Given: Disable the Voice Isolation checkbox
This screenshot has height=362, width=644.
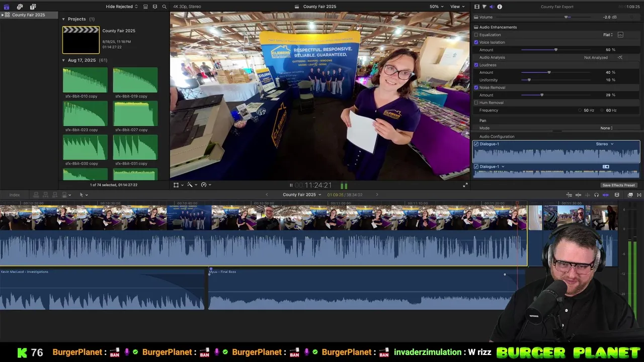Looking at the screenshot, I should (x=476, y=42).
